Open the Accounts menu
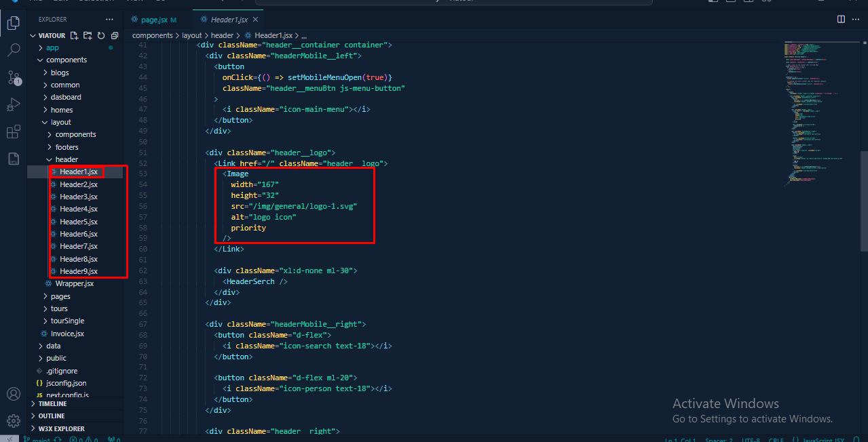This screenshot has height=442, width=868. 13,394
